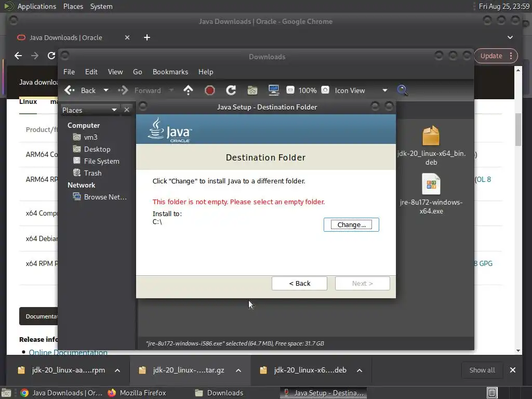The width and height of the screenshot is (532, 399).
Task: Select File System in Places sidebar
Action: (101, 161)
